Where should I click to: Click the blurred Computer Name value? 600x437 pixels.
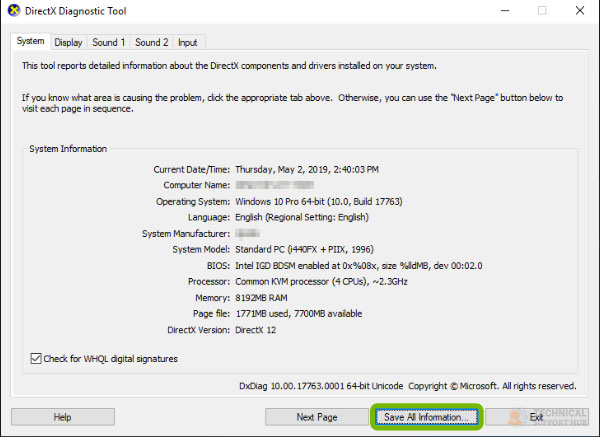click(x=274, y=185)
